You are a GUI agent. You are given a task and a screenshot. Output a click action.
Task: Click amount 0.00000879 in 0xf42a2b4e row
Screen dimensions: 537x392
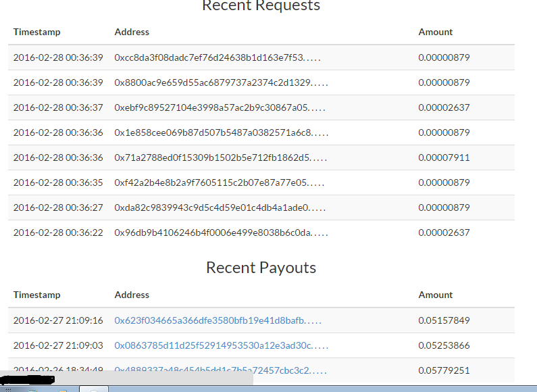[x=444, y=182]
